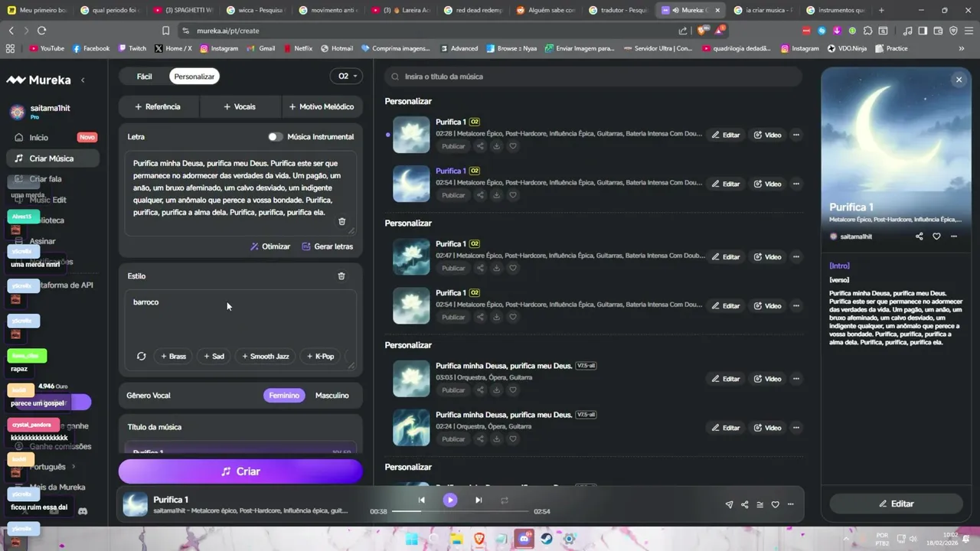Click the music title search field

(x=593, y=77)
